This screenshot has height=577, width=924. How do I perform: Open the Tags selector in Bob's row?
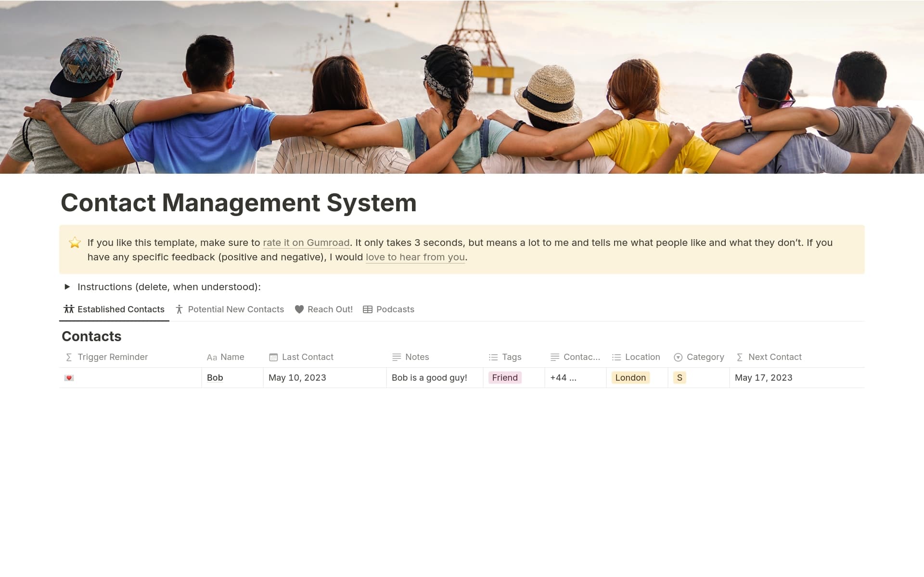[x=504, y=378]
